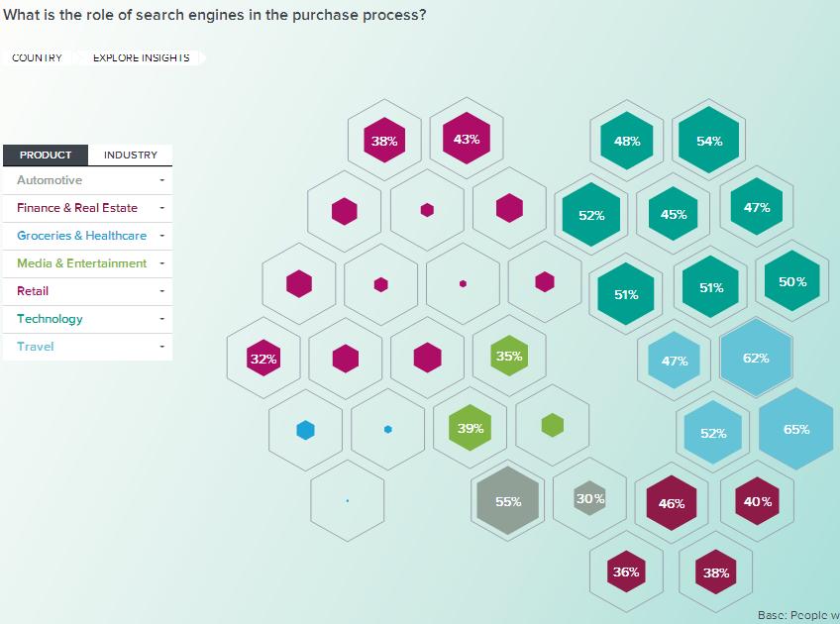Click the 38% dark red hexagon

point(716,572)
